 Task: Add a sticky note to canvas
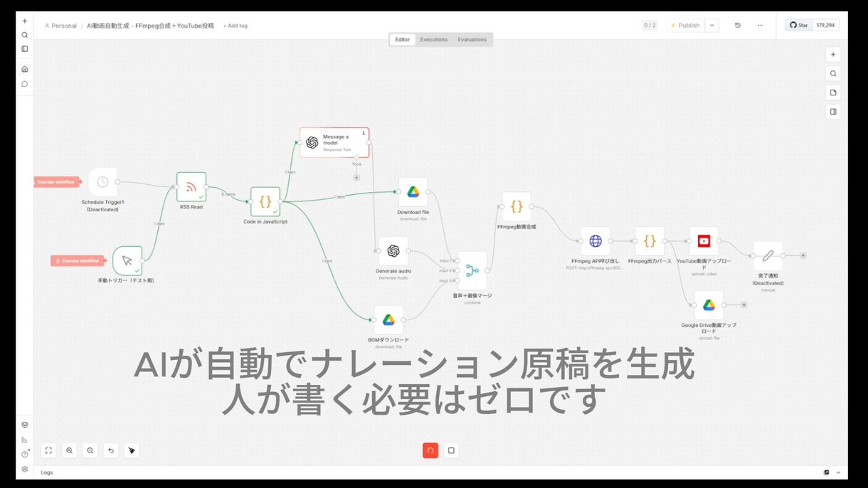833,92
